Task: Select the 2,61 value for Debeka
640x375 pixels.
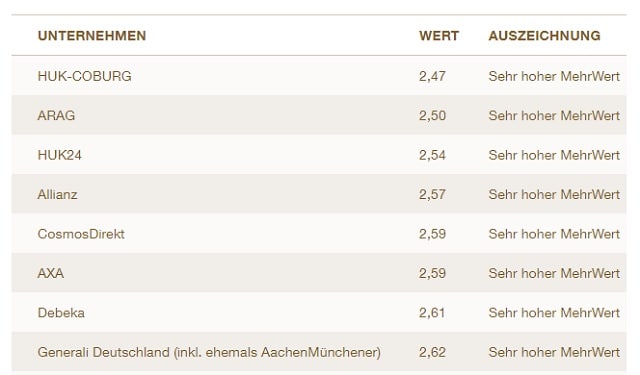Action: 432,313
